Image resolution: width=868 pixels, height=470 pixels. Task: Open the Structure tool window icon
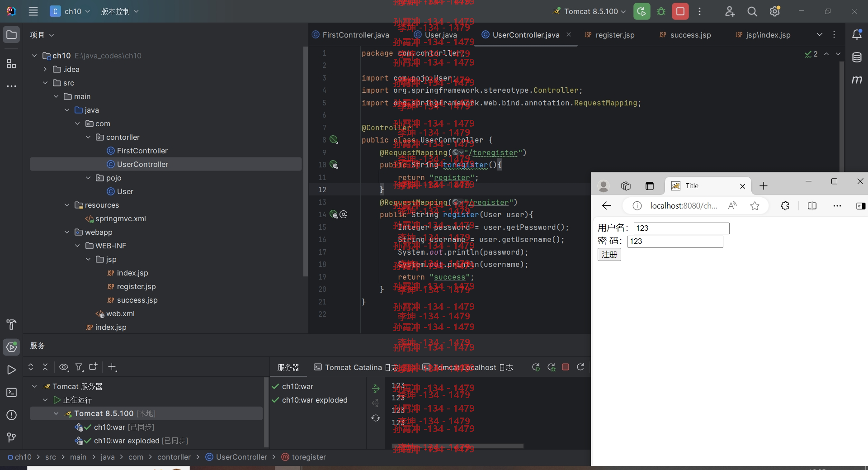11,63
